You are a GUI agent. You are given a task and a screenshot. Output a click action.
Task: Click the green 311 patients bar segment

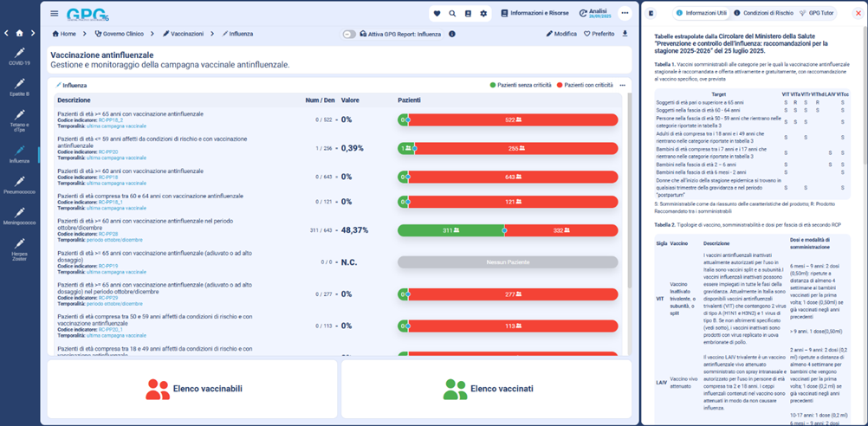pos(450,230)
